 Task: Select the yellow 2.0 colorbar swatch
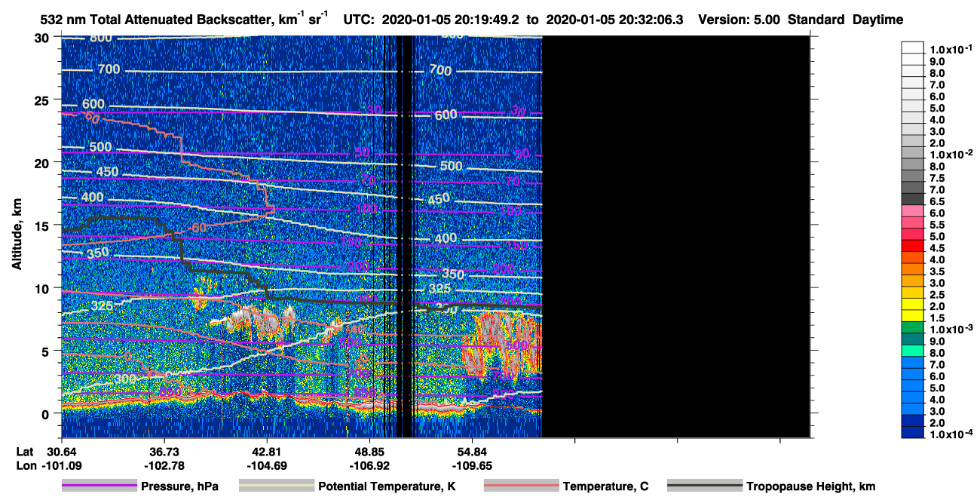point(912,305)
